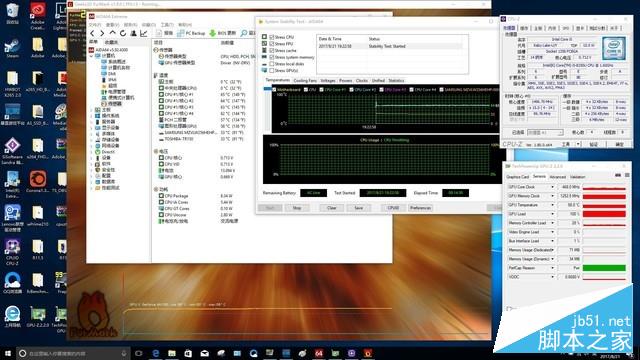
Task: Click the PC Backup toolbar button
Action: pyautogui.click(x=191, y=33)
